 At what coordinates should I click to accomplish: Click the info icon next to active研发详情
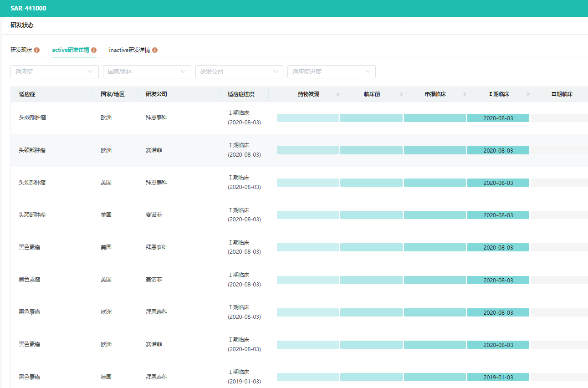pyautogui.click(x=94, y=50)
